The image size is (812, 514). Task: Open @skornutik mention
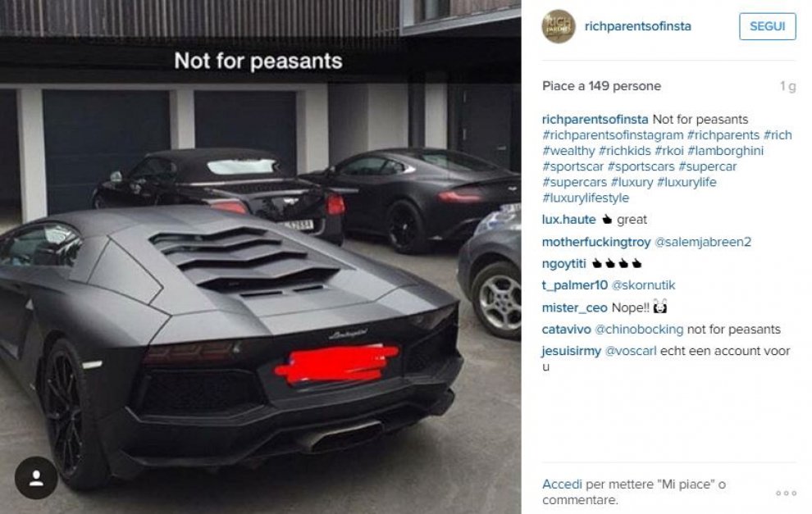point(643,285)
